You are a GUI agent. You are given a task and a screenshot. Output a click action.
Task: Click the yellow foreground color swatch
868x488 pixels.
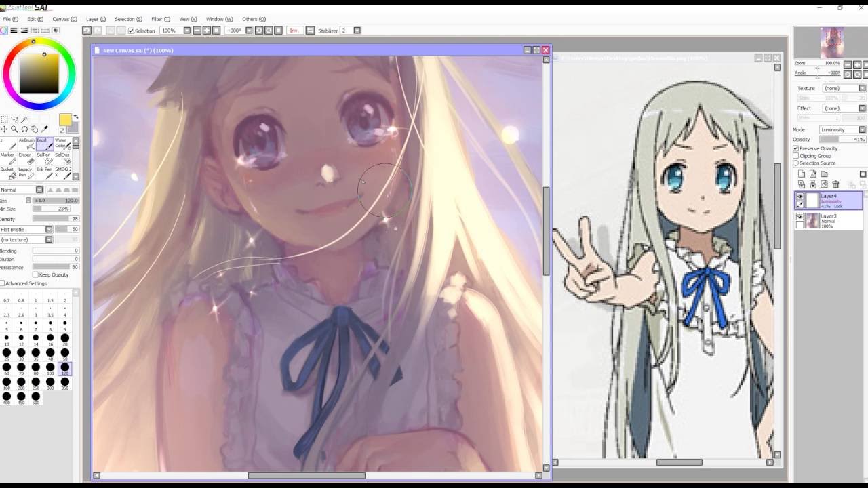[x=65, y=120]
